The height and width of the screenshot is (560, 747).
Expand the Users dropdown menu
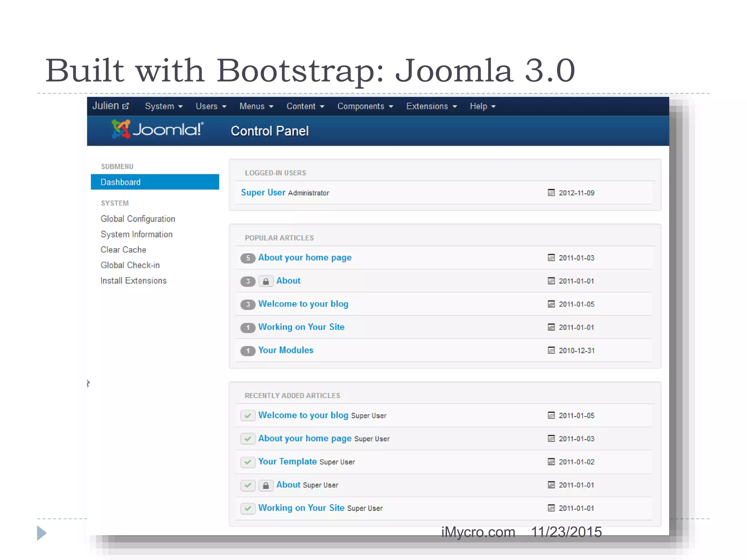click(x=211, y=106)
